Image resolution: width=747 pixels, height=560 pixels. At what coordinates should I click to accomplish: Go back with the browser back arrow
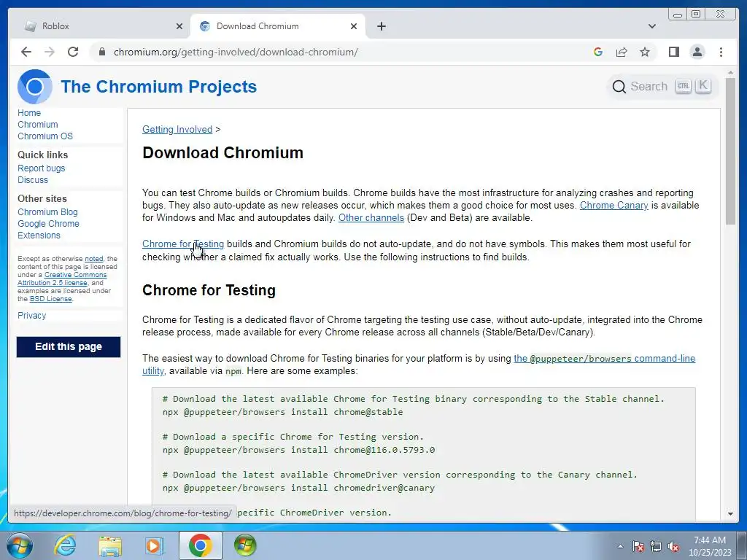26,52
